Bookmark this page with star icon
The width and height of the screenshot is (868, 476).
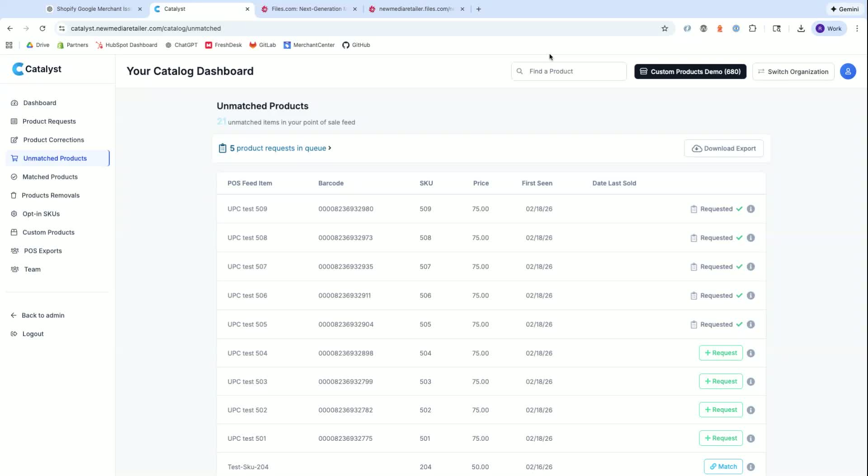point(665,28)
